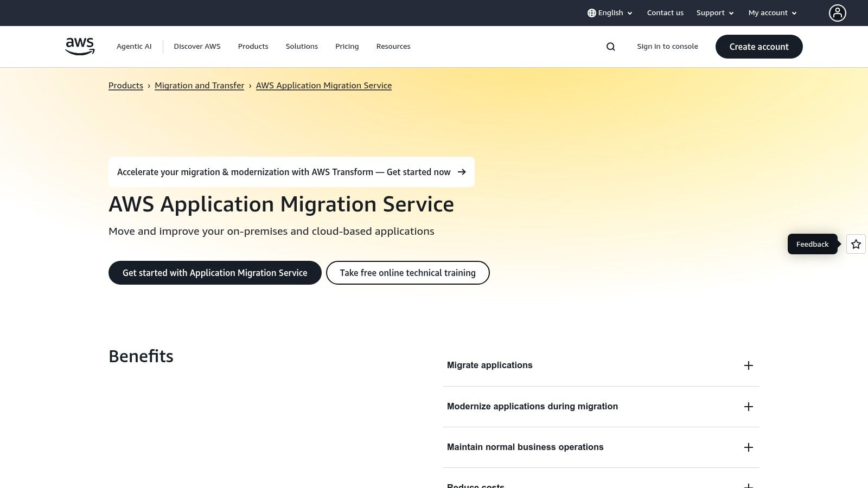Click the arrow in AWS Transform banner

462,172
